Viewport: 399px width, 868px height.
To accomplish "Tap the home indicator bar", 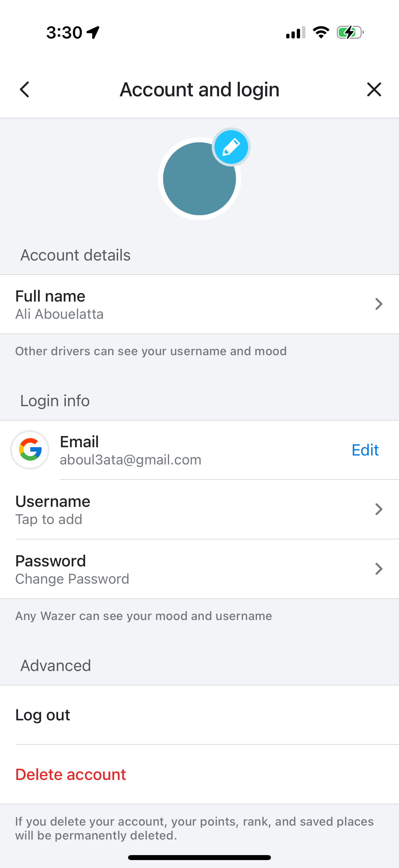I will 199,857.
